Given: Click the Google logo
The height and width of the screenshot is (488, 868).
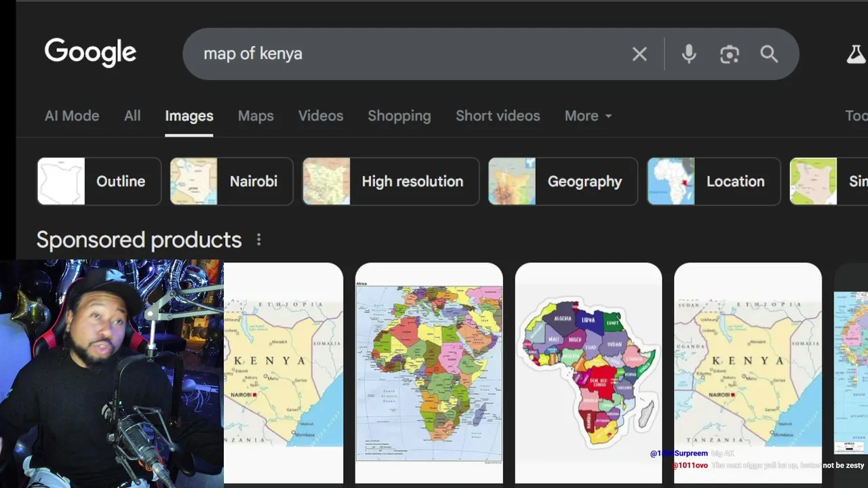Looking at the screenshot, I should click(90, 53).
